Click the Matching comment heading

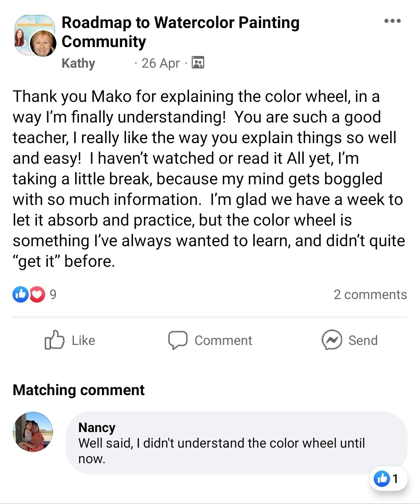point(79,390)
